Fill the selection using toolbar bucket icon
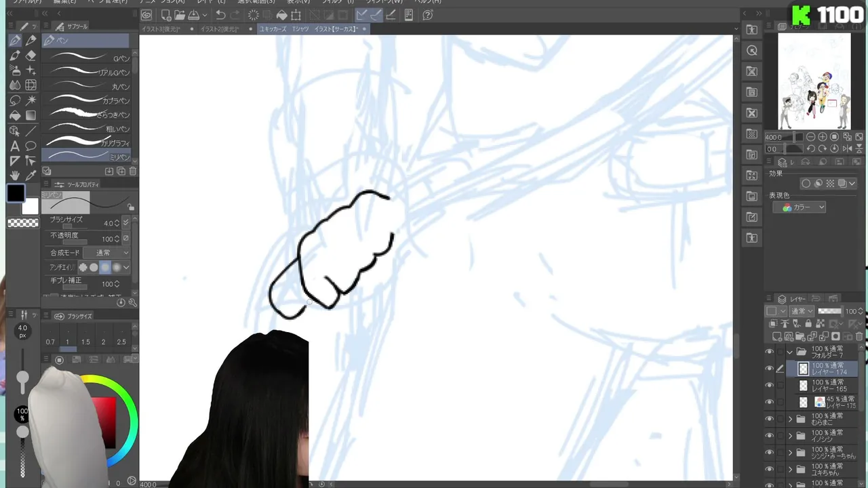The height and width of the screenshot is (488, 868). click(281, 15)
